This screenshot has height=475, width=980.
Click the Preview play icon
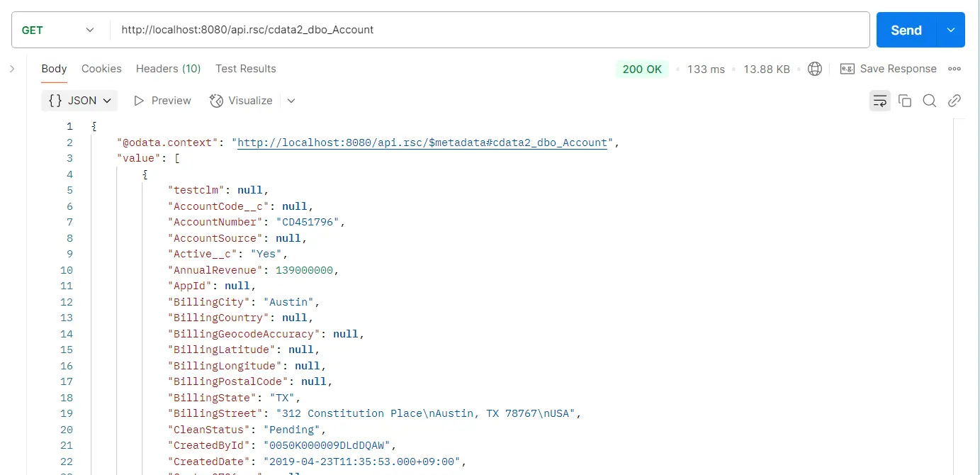pos(140,101)
